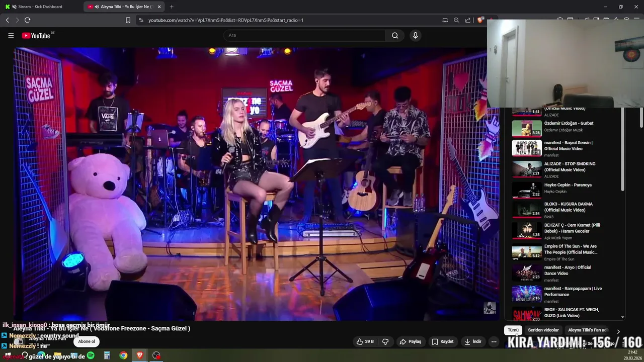The width and height of the screenshot is (644, 362).
Task: Select the Aleyna Tilki's Fan chip
Action: (x=588, y=330)
